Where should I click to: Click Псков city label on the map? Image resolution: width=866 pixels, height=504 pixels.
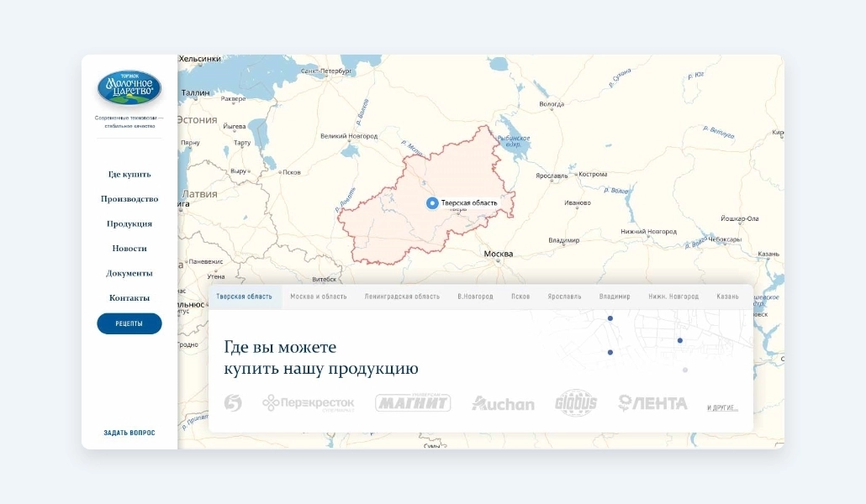click(292, 172)
